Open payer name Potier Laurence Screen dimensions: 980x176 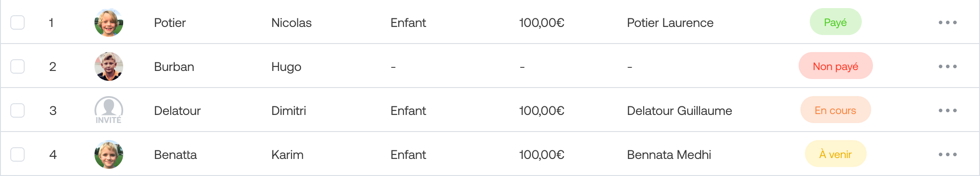pyautogui.click(x=670, y=23)
